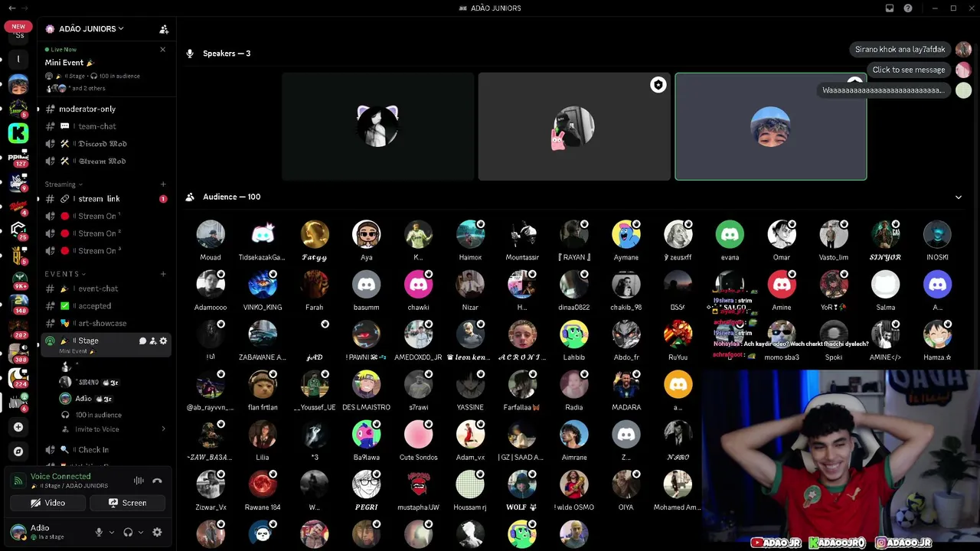
Task: Open the audience member Mouad's avatar
Action: (x=211, y=234)
